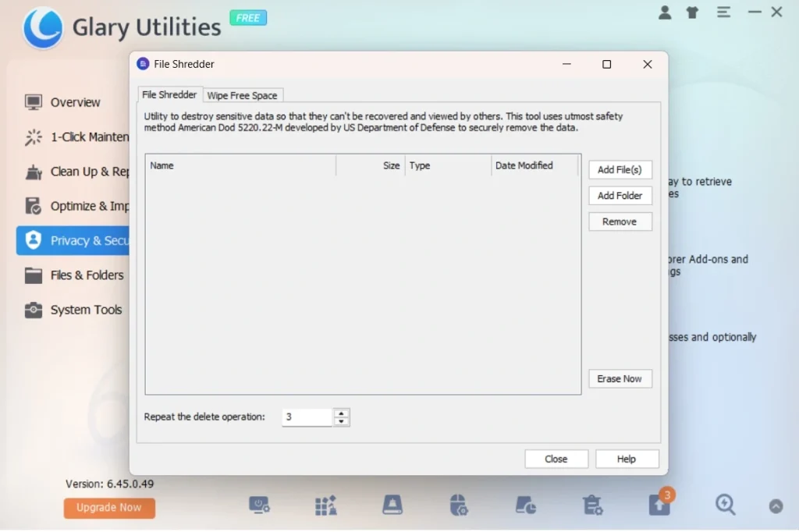
Task: Switch to the Wipe Free Space tab
Action: [242, 95]
